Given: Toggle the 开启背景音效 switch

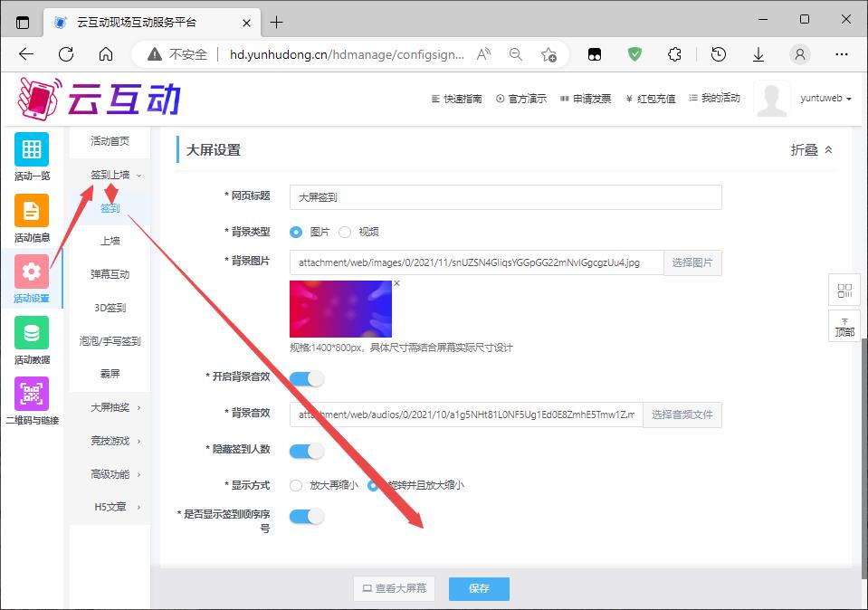Looking at the screenshot, I should pyautogui.click(x=306, y=378).
